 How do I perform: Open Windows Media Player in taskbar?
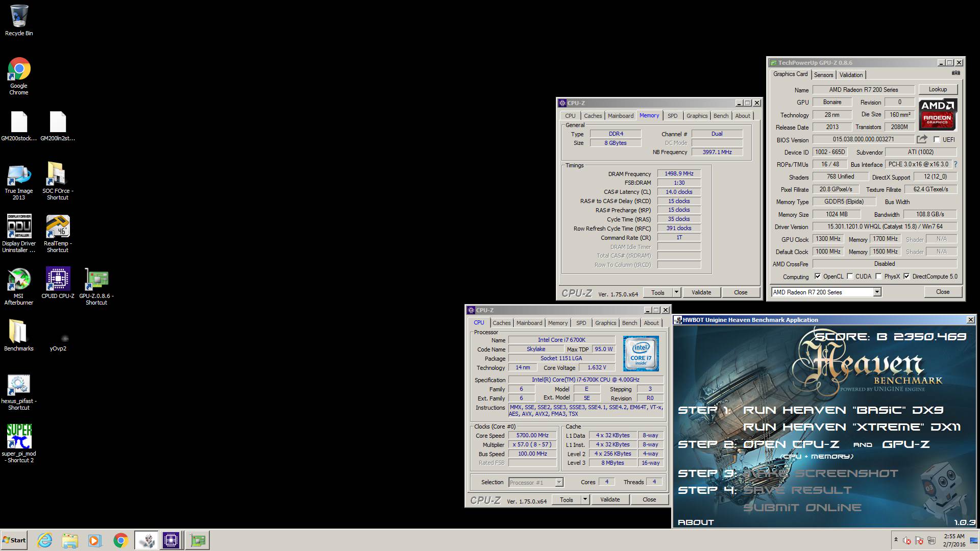(x=95, y=540)
